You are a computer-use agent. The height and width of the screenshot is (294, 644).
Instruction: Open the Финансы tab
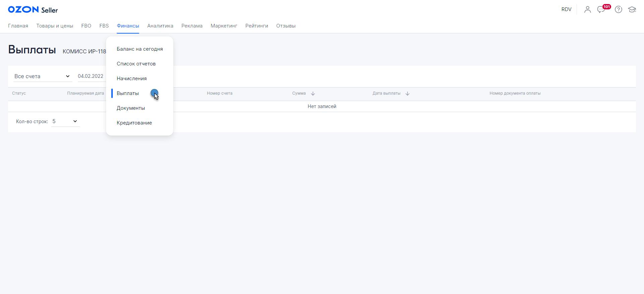click(x=128, y=26)
